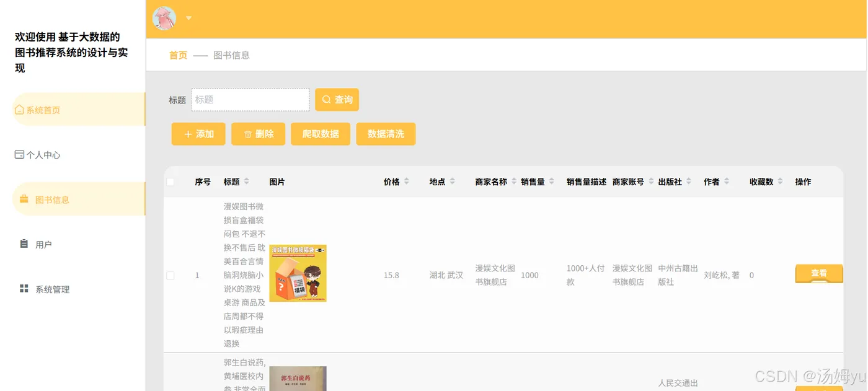Focus the 标题 search input field
The width and height of the screenshot is (868, 391).
[250, 100]
